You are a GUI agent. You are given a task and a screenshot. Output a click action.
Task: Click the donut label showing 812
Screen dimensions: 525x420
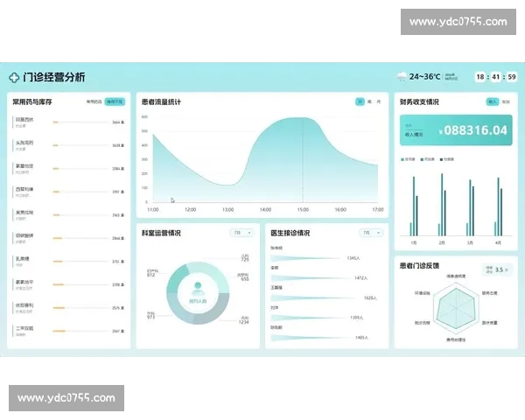point(151,275)
